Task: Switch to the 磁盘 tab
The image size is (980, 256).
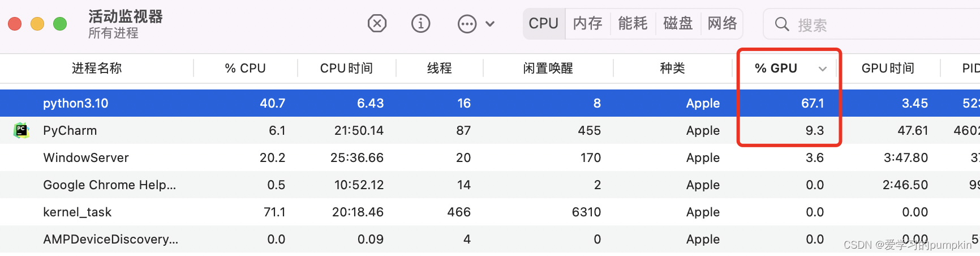Action: tap(678, 23)
